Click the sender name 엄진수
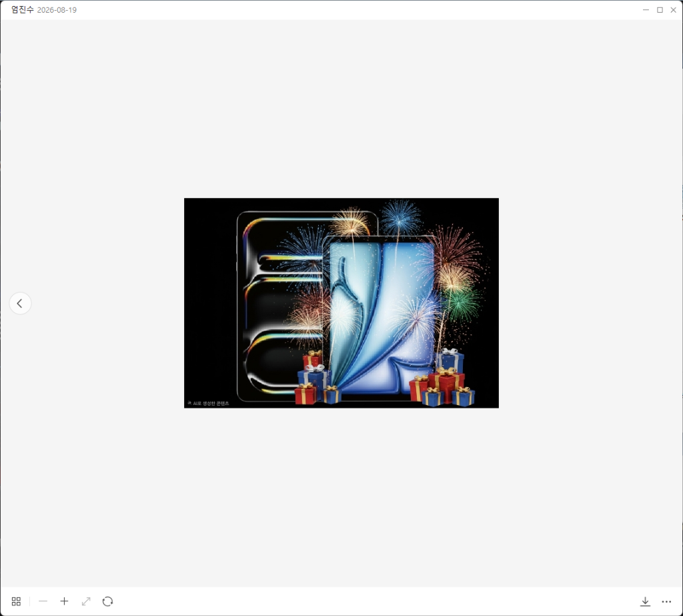The image size is (683, 616). [22, 9]
